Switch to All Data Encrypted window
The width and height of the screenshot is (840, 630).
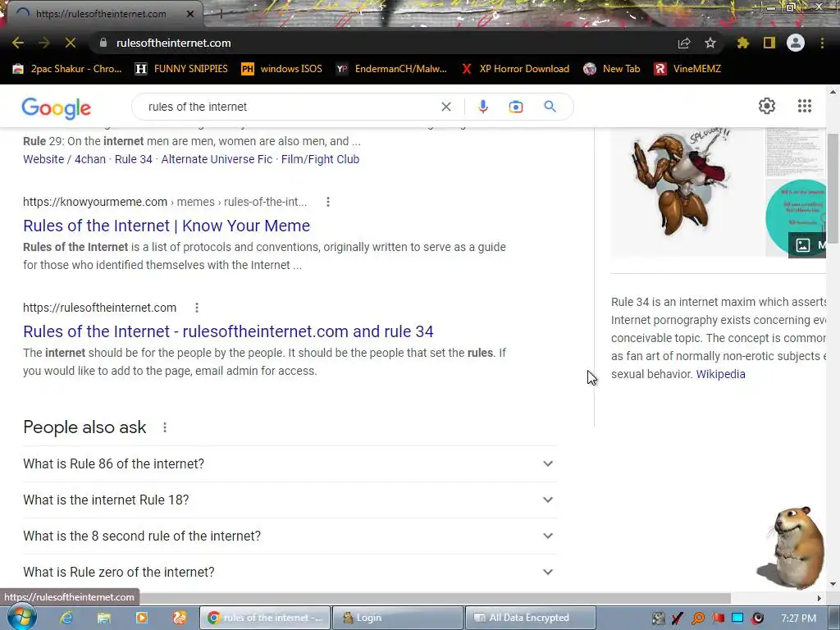pyautogui.click(x=531, y=618)
